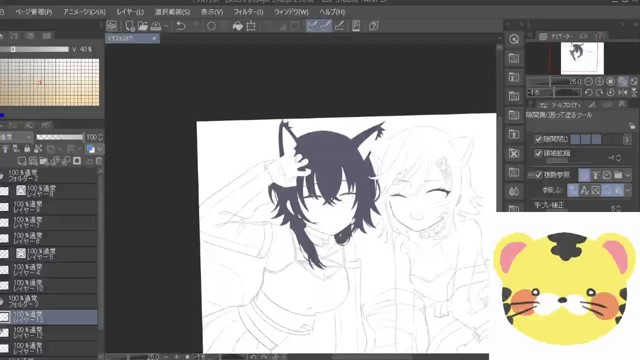The height and width of the screenshot is (360, 640).
Task: Click the new layer folder icon
Action: point(44,161)
